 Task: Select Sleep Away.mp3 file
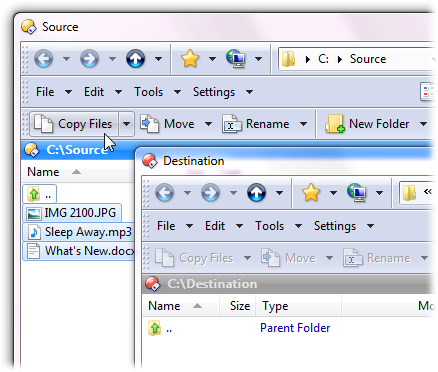click(79, 232)
